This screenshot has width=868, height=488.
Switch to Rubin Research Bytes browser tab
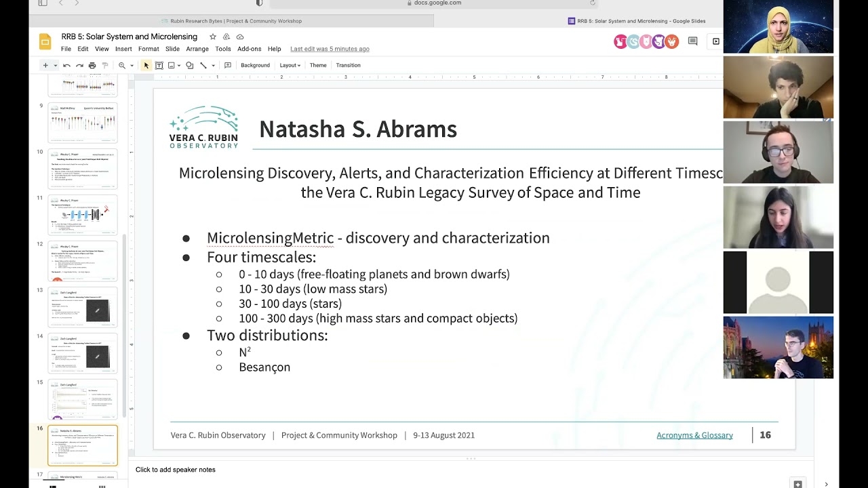pyautogui.click(x=231, y=21)
